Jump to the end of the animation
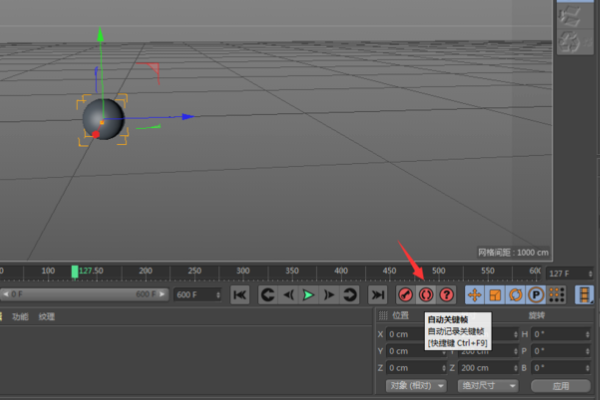The image size is (600, 400). tap(377, 295)
